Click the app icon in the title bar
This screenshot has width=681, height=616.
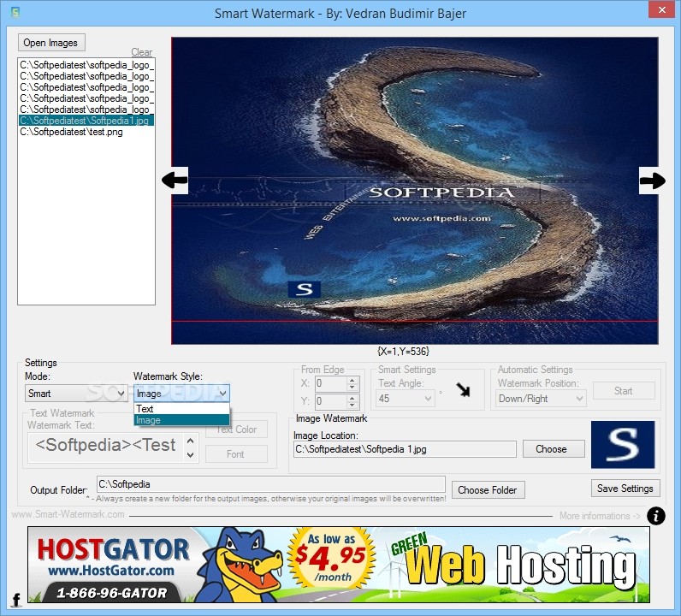(x=15, y=12)
